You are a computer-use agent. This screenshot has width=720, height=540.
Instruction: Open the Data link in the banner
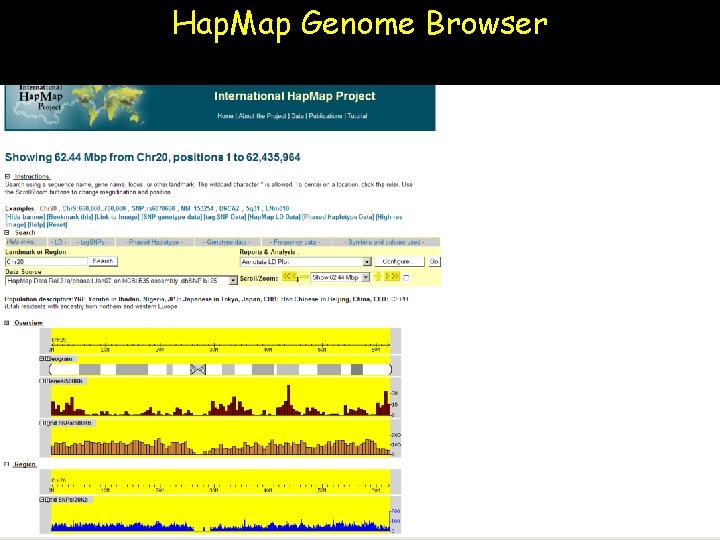pos(298,116)
